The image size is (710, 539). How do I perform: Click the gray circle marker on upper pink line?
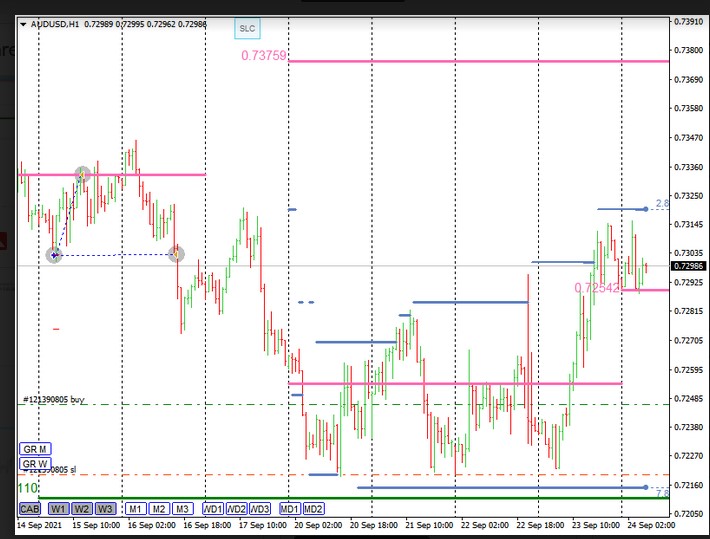coord(83,175)
